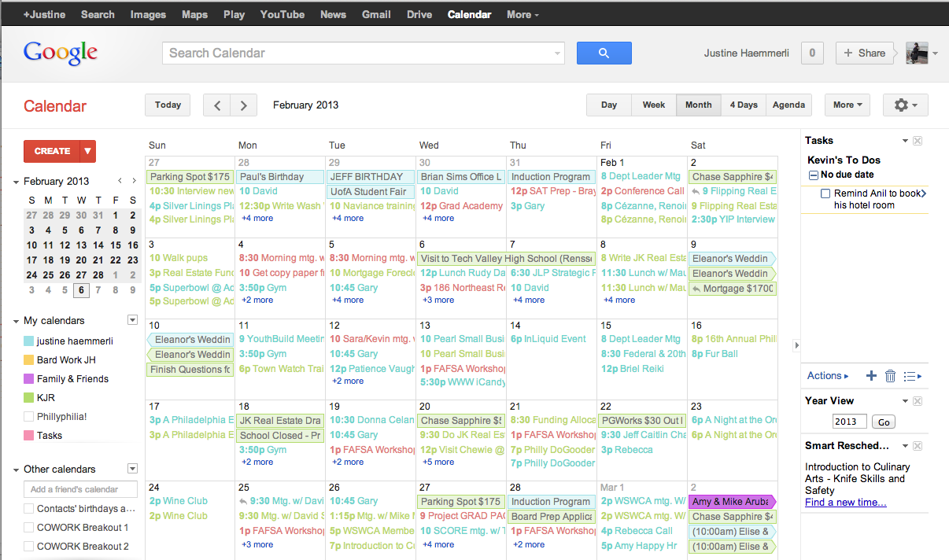Viewport: 949px width, 560px height.
Task: Toggle the Contacts' birthdays calendar checkbox
Action: point(29,508)
